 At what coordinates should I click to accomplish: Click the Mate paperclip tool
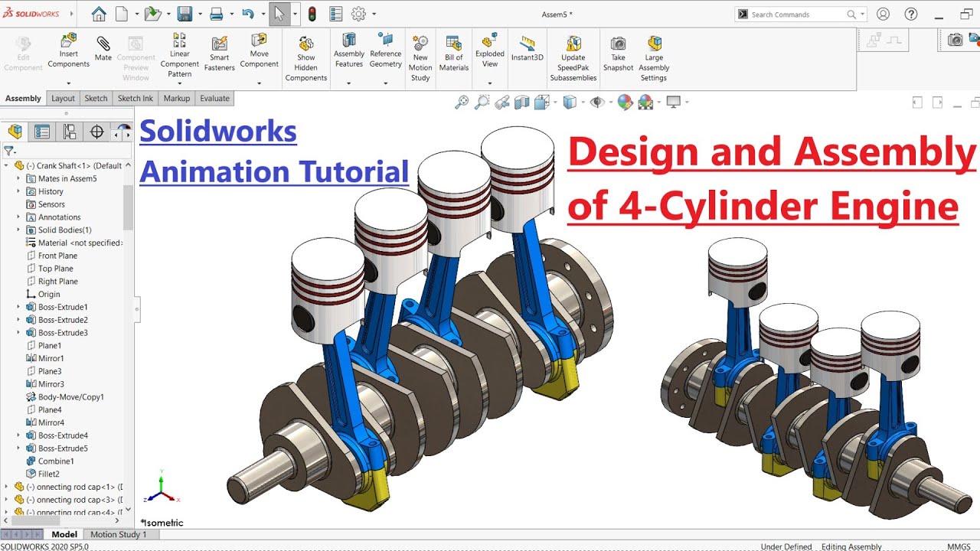pos(103,47)
